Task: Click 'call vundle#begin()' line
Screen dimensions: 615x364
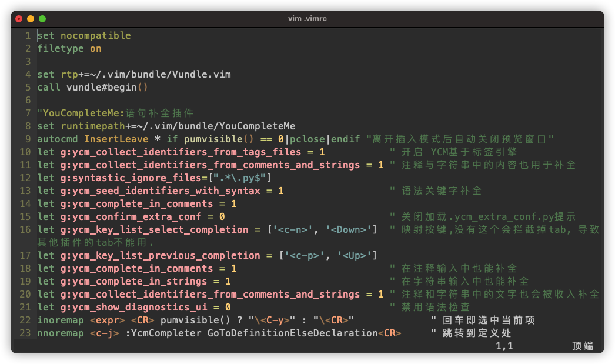Action: (x=92, y=87)
